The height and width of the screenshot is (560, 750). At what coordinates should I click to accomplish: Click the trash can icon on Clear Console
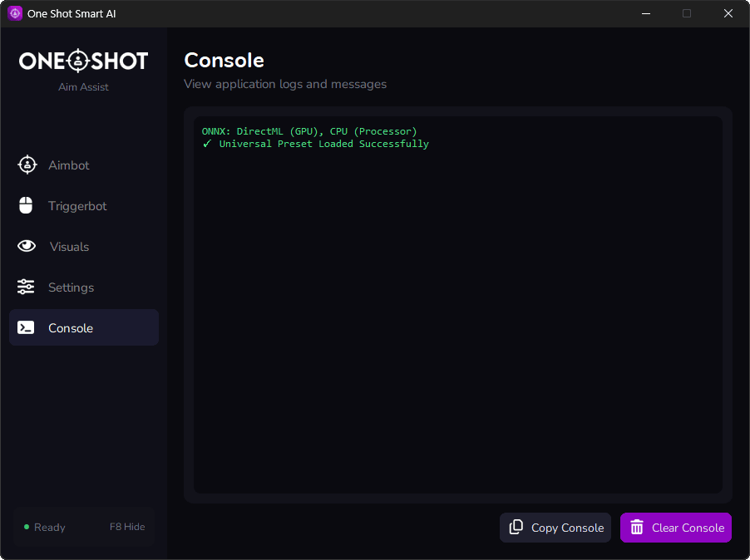point(637,528)
